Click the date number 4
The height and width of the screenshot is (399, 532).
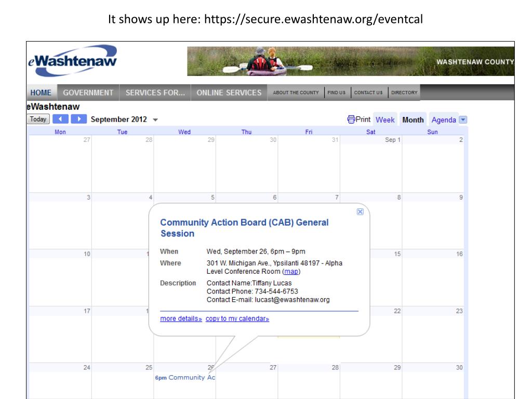click(x=151, y=197)
